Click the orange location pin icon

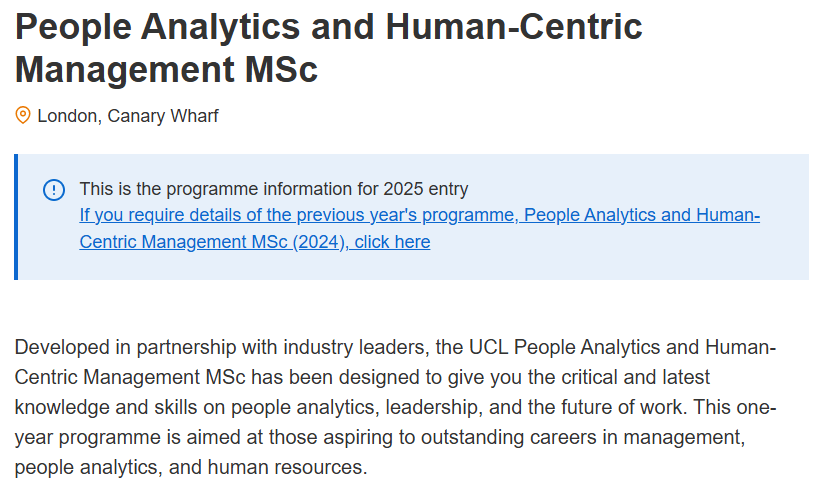coord(22,115)
